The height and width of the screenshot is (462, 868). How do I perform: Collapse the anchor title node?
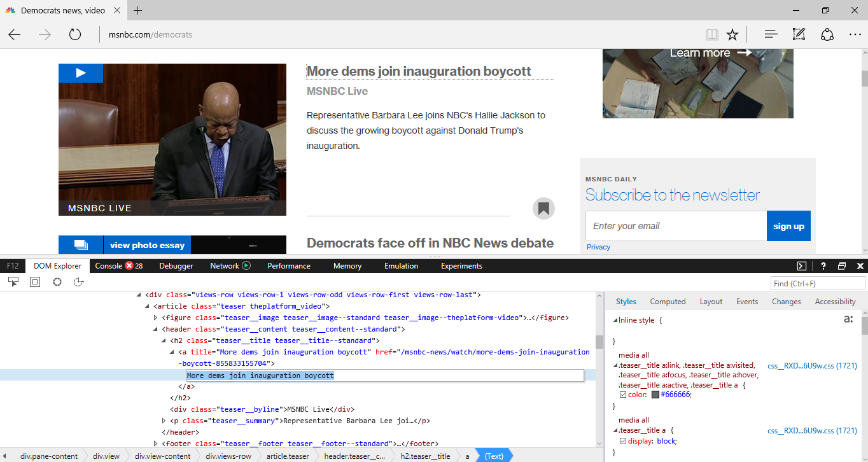click(x=172, y=352)
